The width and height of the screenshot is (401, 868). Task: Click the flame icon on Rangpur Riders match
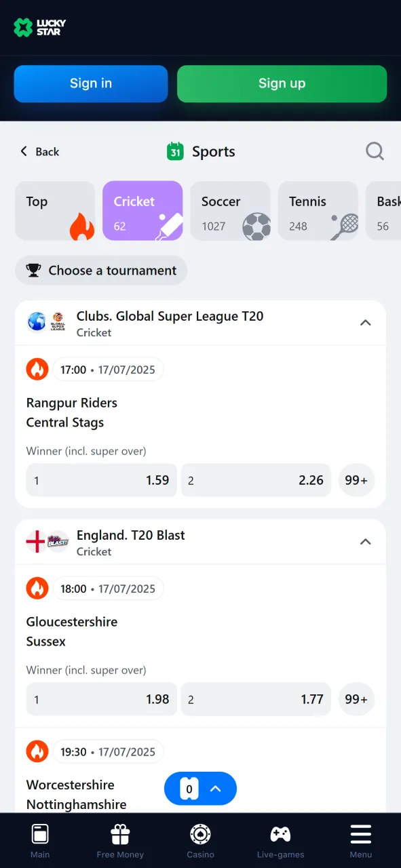37,369
